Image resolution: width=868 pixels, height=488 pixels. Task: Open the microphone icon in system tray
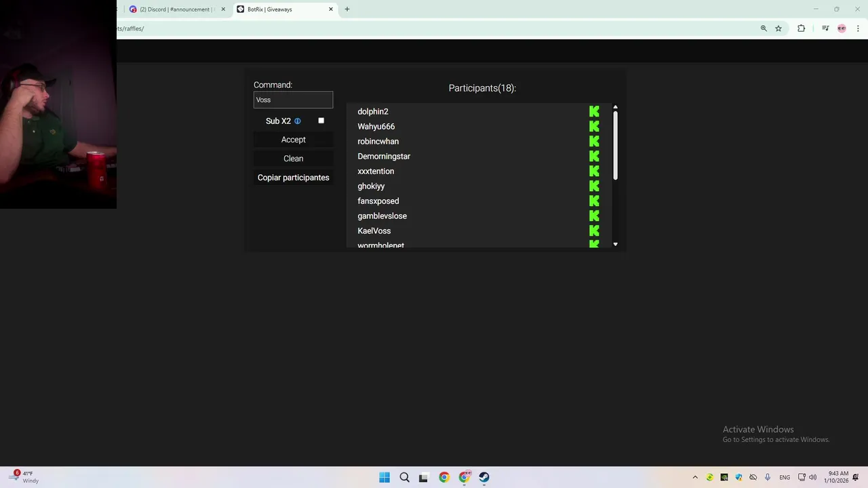(x=768, y=477)
